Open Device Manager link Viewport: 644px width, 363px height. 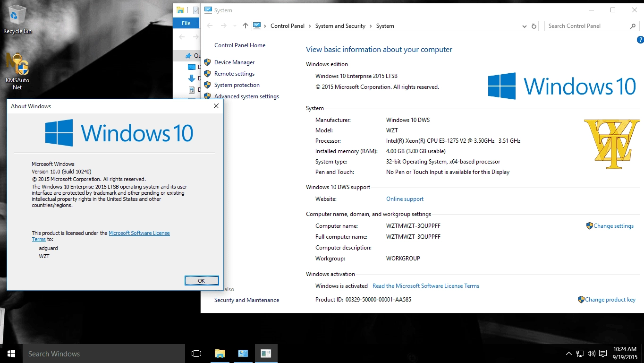pos(234,62)
